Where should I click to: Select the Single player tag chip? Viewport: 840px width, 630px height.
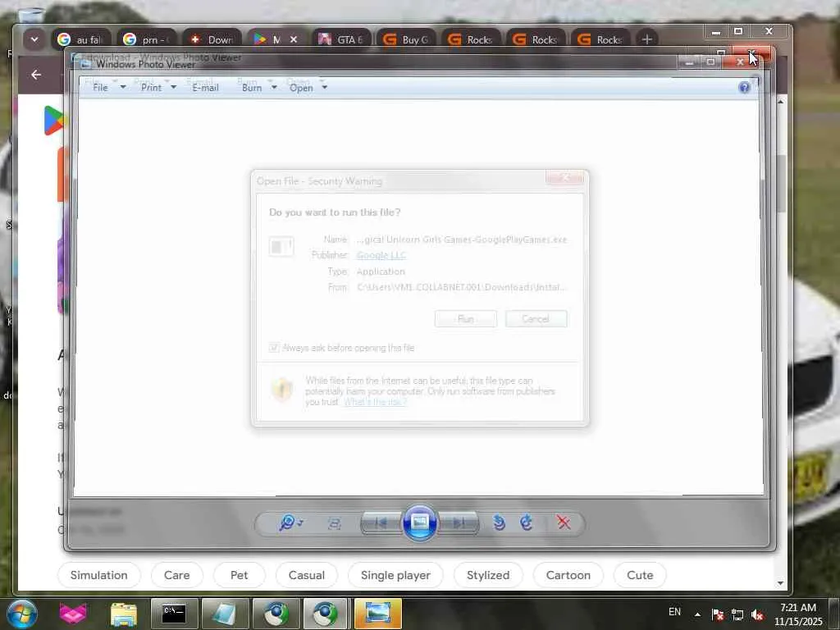tap(395, 575)
